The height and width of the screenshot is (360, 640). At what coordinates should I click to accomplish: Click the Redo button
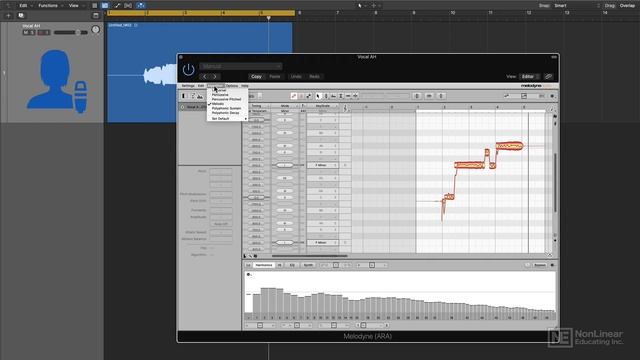click(314, 76)
